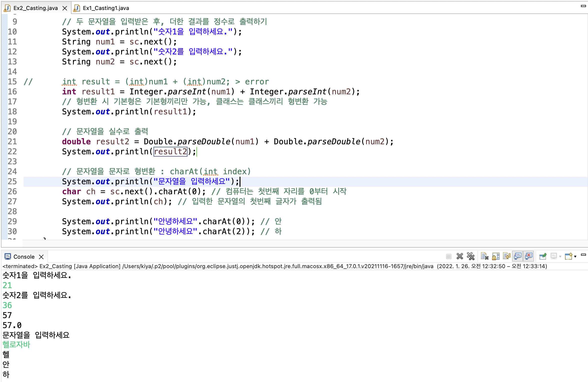Screen dimensions: 588x382
Task: Toggle Show Console on standard output
Action: pyautogui.click(x=518, y=256)
